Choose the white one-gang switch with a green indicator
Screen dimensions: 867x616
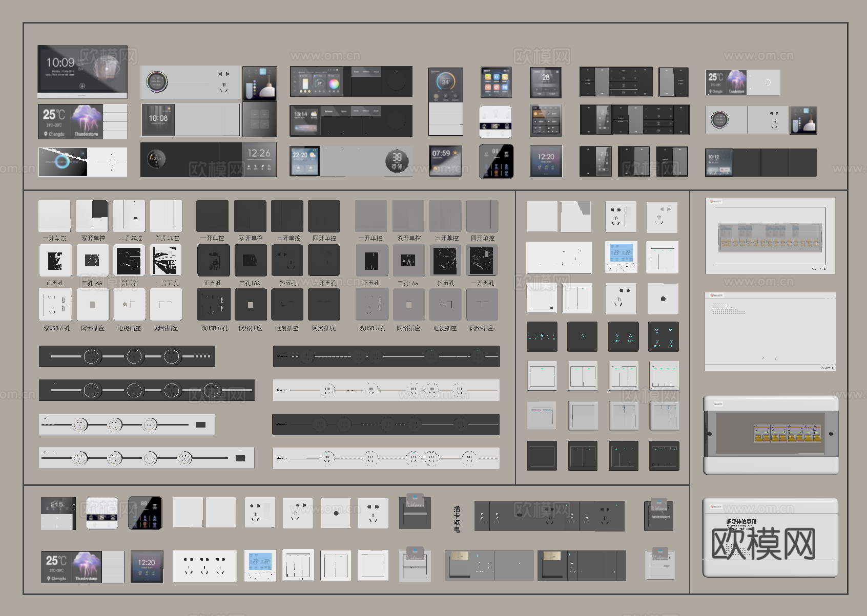point(542,376)
